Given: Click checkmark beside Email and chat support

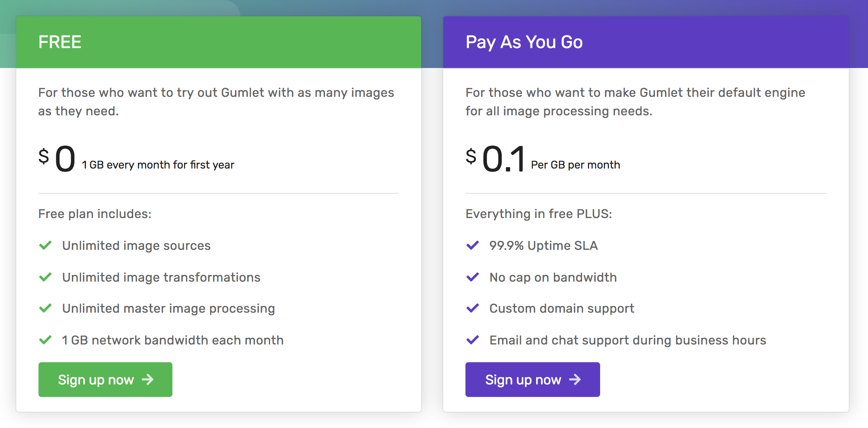Looking at the screenshot, I should pos(472,340).
